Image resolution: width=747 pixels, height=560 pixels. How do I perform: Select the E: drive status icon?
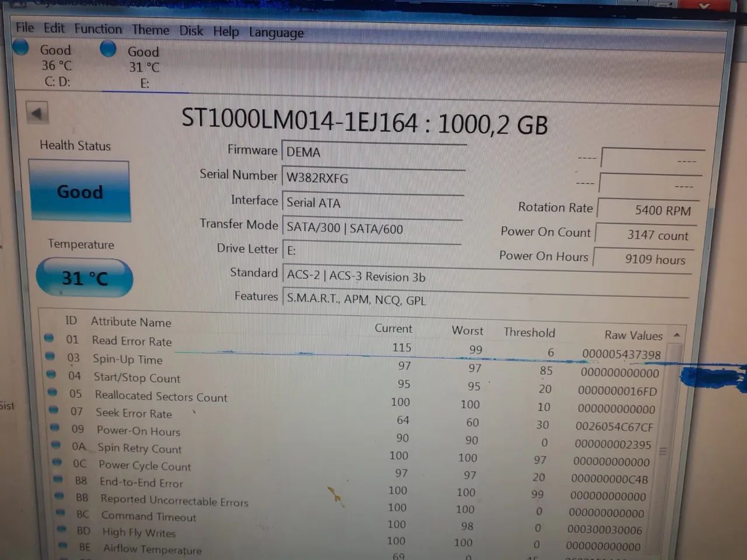[x=108, y=49]
